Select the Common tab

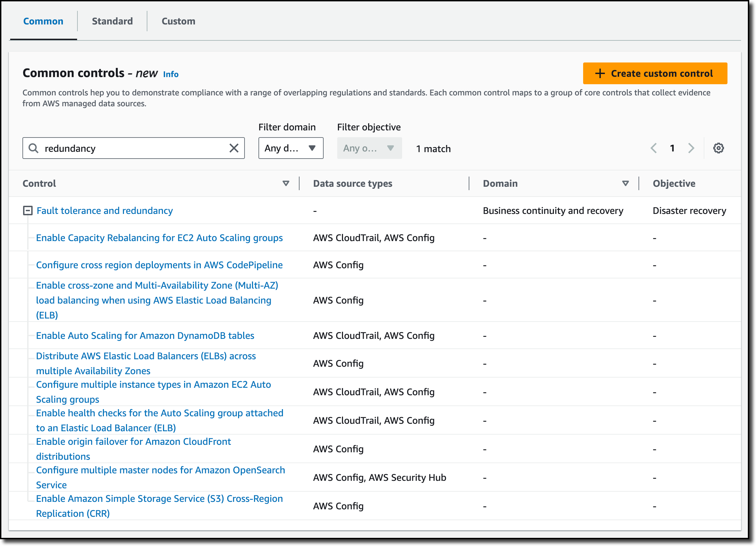(x=43, y=21)
